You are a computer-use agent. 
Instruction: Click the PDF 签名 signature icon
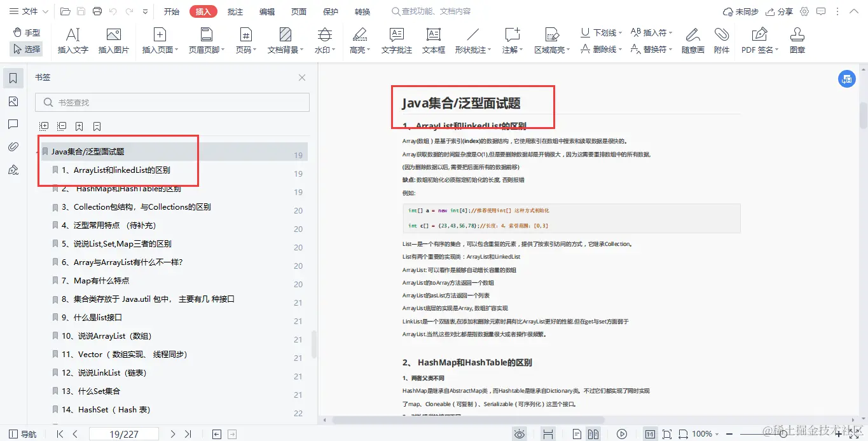click(759, 38)
